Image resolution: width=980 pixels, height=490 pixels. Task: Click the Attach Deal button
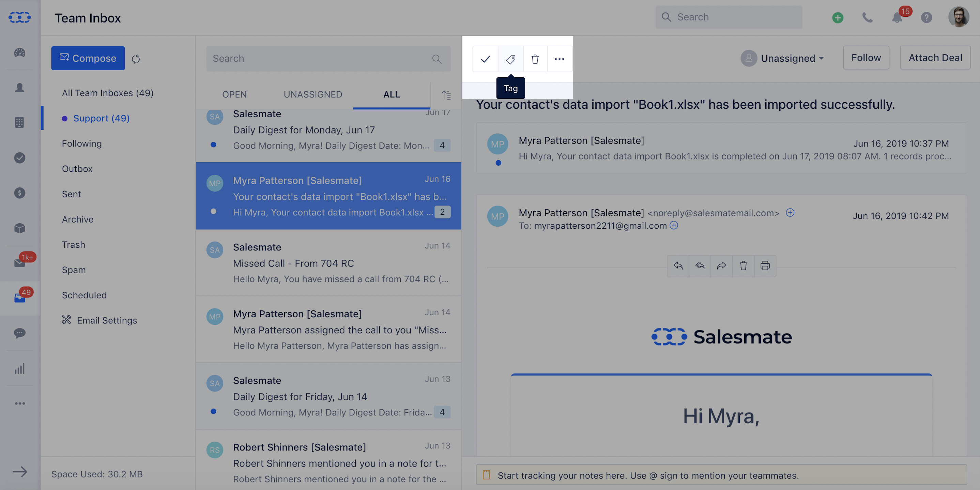[x=935, y=58]
